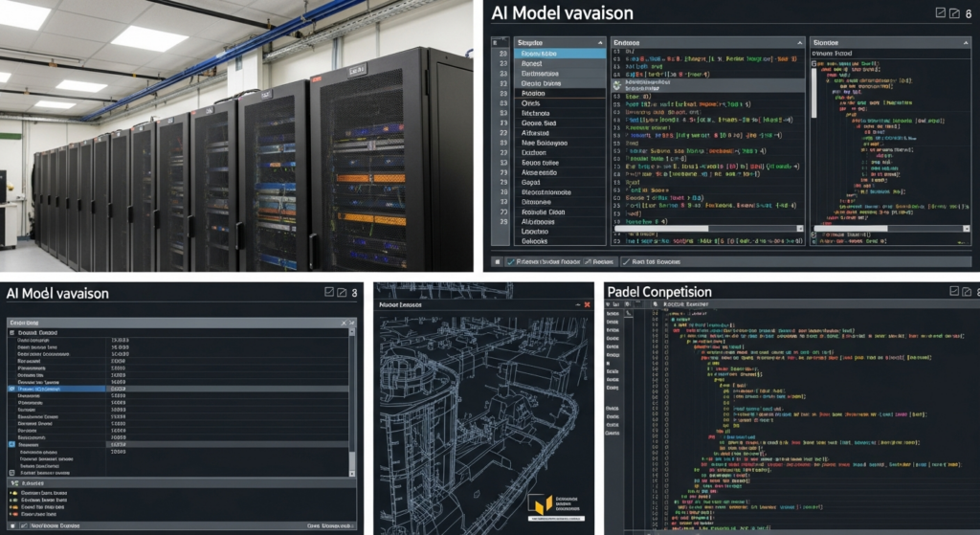Close the Nuoor Lenson window with red X

coord(587,304)
